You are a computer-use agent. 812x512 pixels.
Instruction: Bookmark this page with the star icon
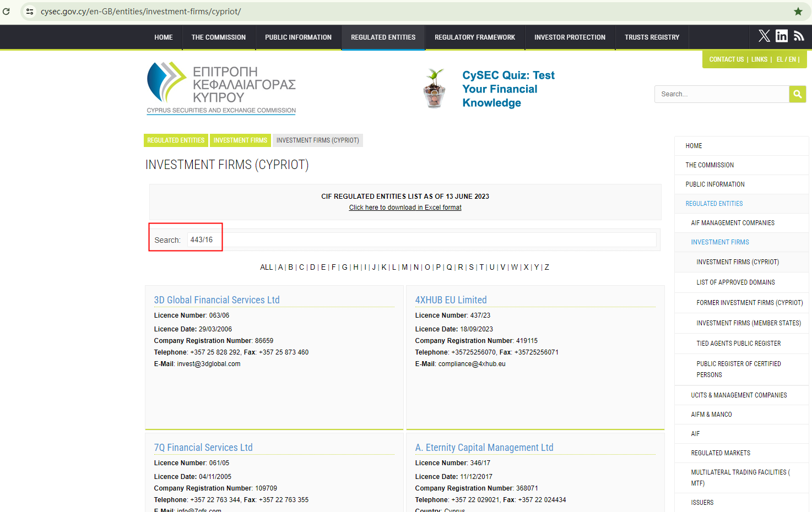pyautogui.click(x=798, y=11)
